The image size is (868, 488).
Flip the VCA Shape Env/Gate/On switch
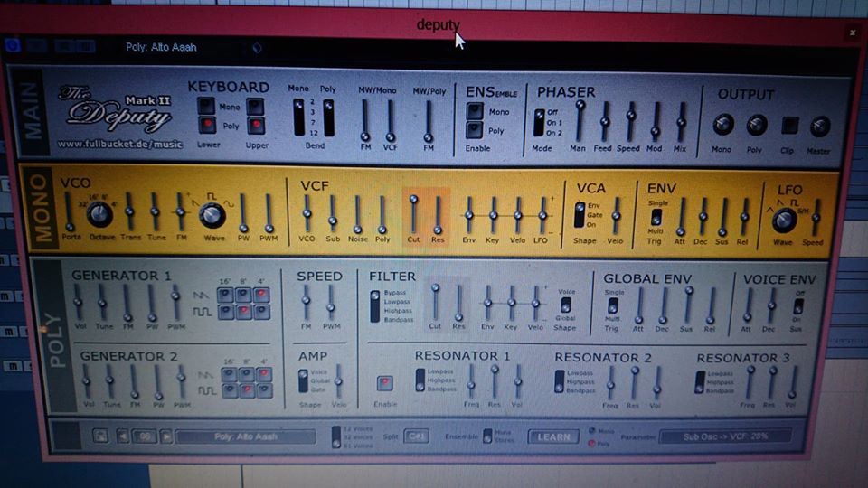[x=579, y=215]
